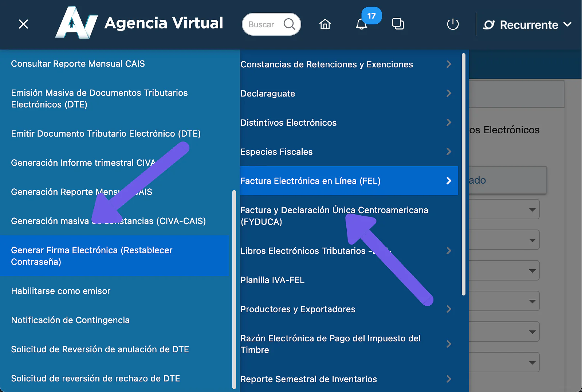Open Planilla IVA-FEL
582x392 pixels.
click(x=272, y=280)
